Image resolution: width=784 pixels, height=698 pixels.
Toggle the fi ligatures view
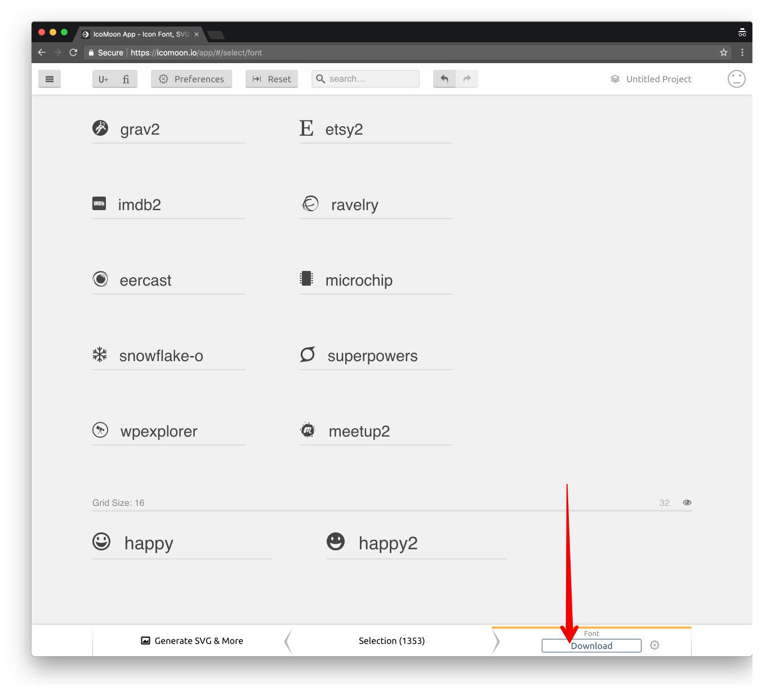[126, 79]
